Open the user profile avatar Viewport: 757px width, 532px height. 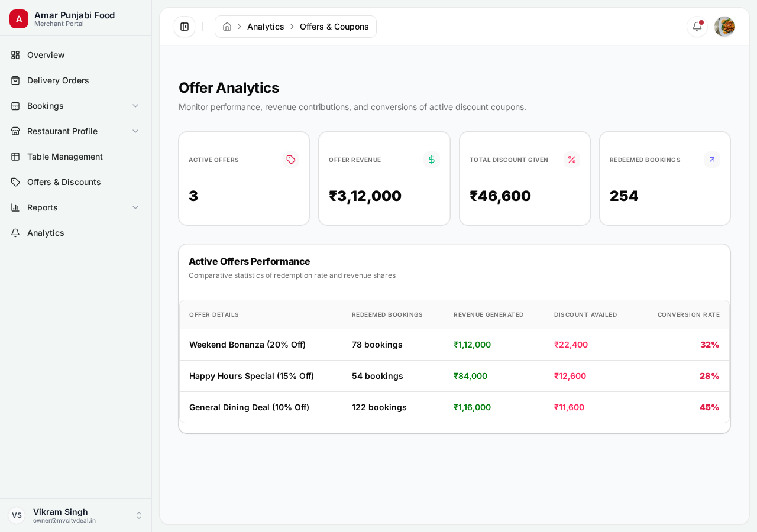click(724, 27)
